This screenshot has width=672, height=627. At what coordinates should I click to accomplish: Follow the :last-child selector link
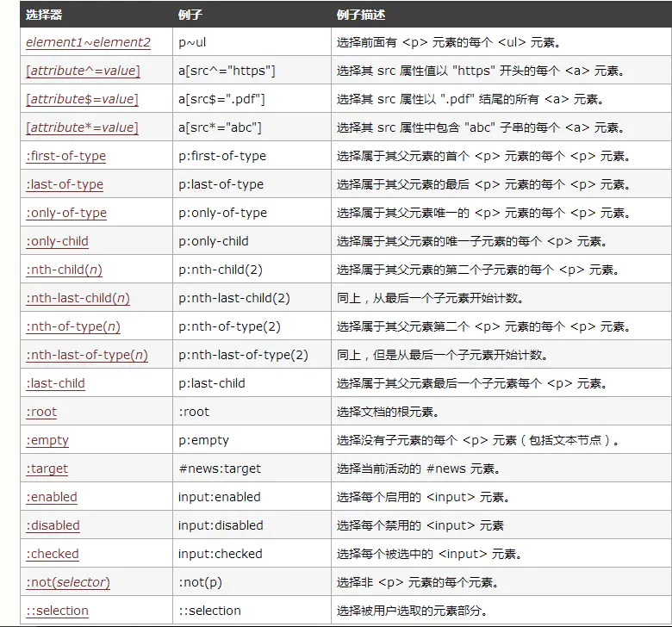pos(56,383)
